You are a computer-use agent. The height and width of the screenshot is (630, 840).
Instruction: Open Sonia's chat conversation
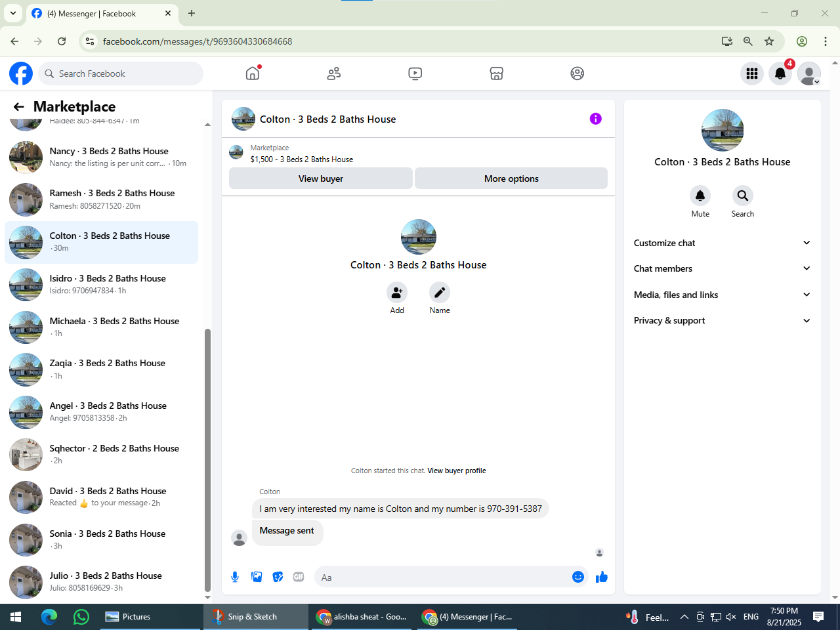(101, 540)
